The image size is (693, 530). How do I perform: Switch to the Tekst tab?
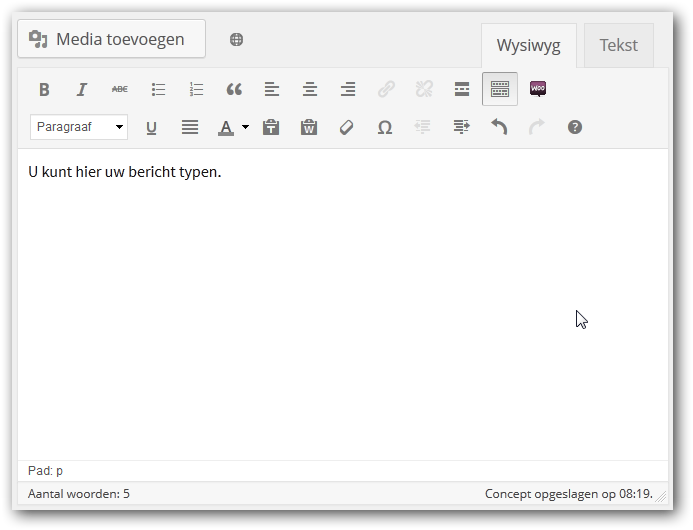pos(618,46)
